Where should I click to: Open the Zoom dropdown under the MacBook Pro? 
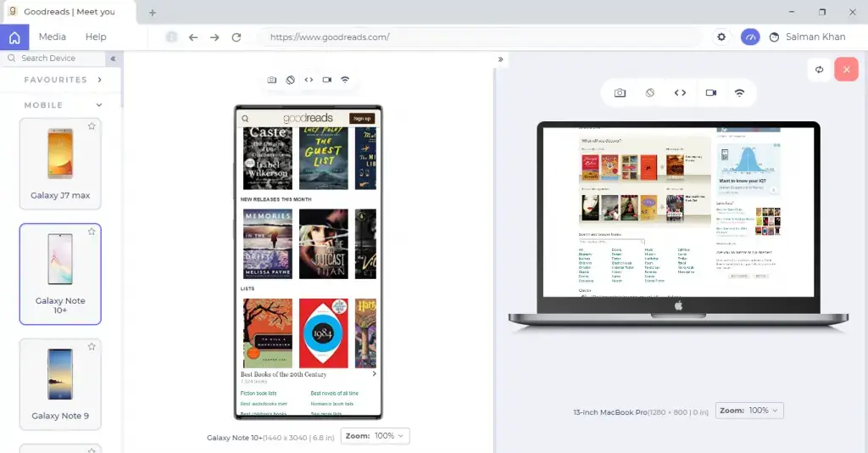(749, 411)
